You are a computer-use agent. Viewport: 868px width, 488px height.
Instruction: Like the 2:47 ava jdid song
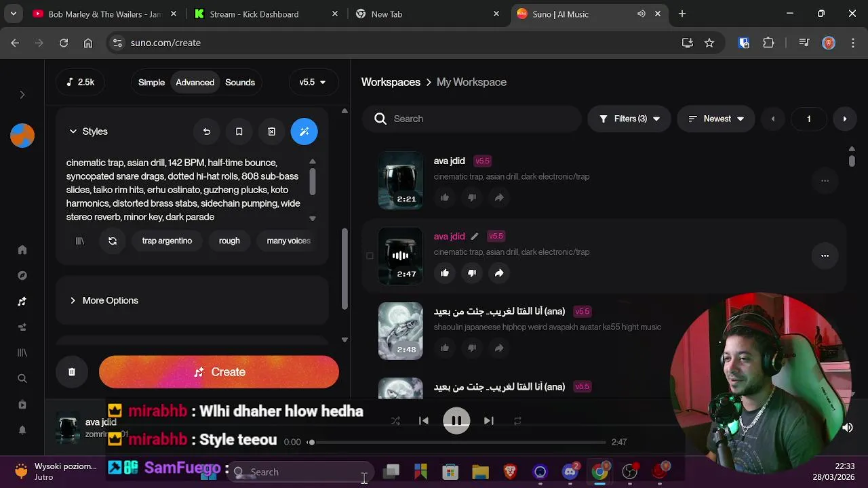pos(445,272)
